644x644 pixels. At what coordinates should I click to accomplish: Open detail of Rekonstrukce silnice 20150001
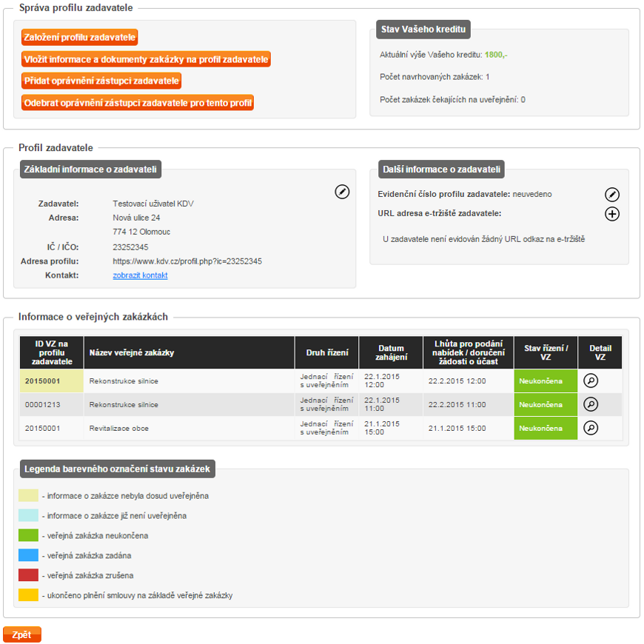coord(591,380)
